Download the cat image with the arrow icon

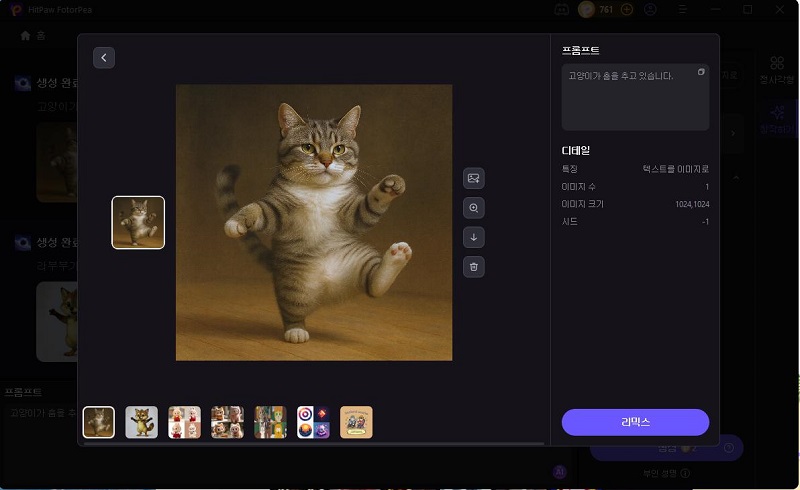473,237
